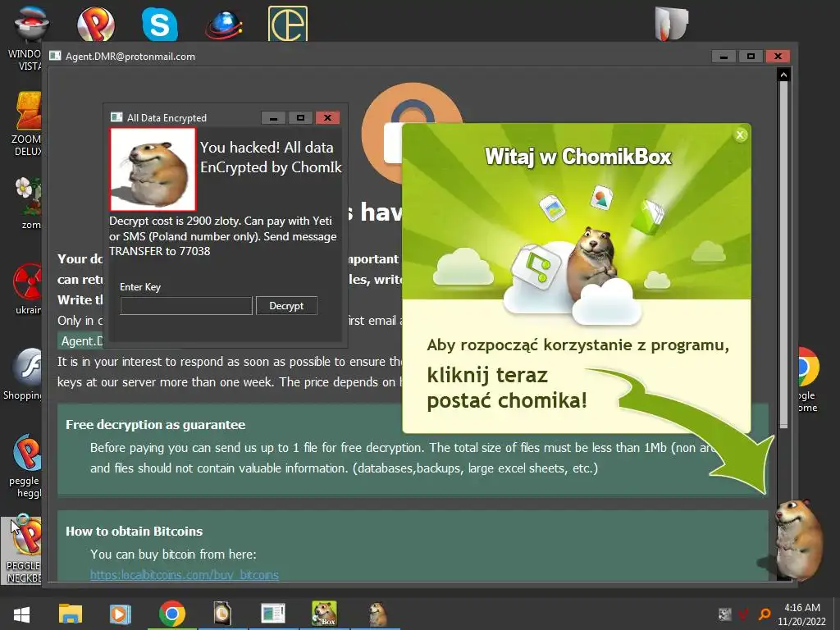
Task: Click the 'You can buy bitcoin from here:' text
Action: click(x=173, y=555)
